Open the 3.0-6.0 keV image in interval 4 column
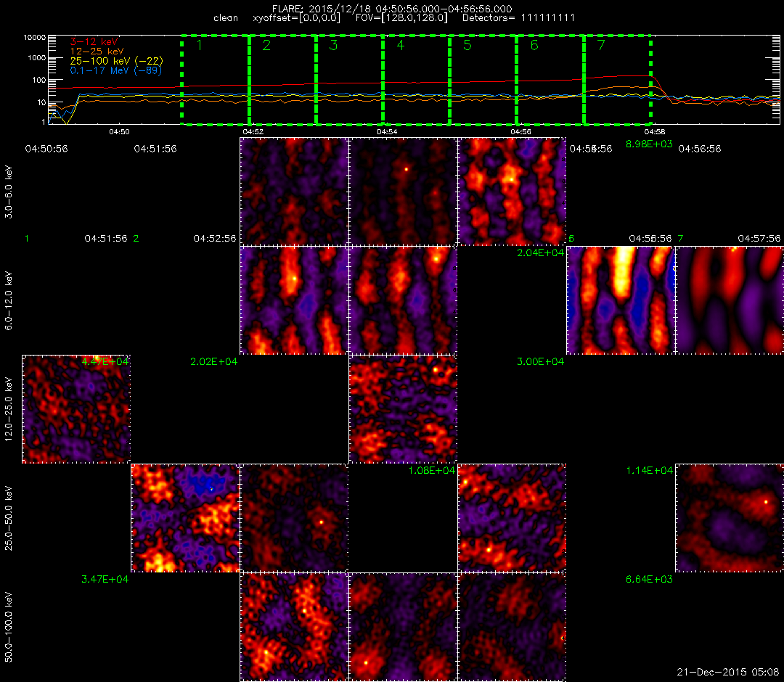Image resolution: width=784 pixels, height=682 pixels. tap(403, 192)
